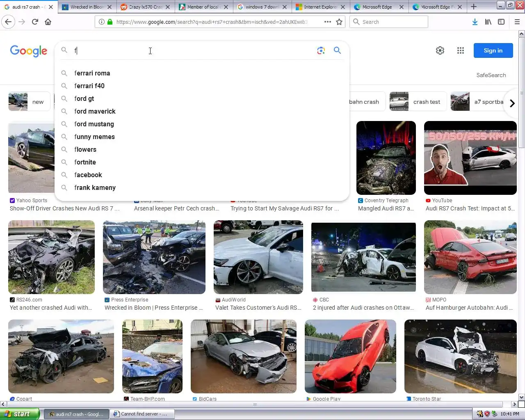Open audi rs7 crash Google taskbar button
The height and width of the screenshot is (420, 525).
pyautogui.click(x=77, y=414)
